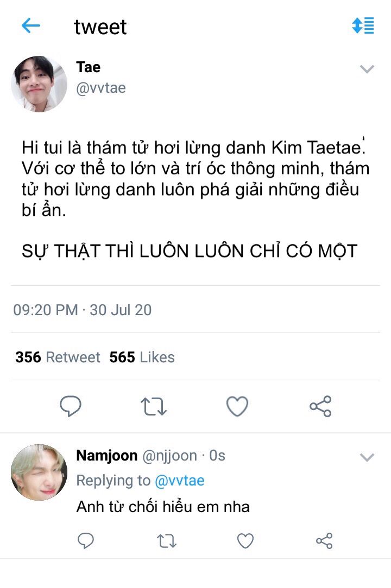Click the @vvtae mention in reply
Viewport: 391px width, 588px height.
click(179, 481)
